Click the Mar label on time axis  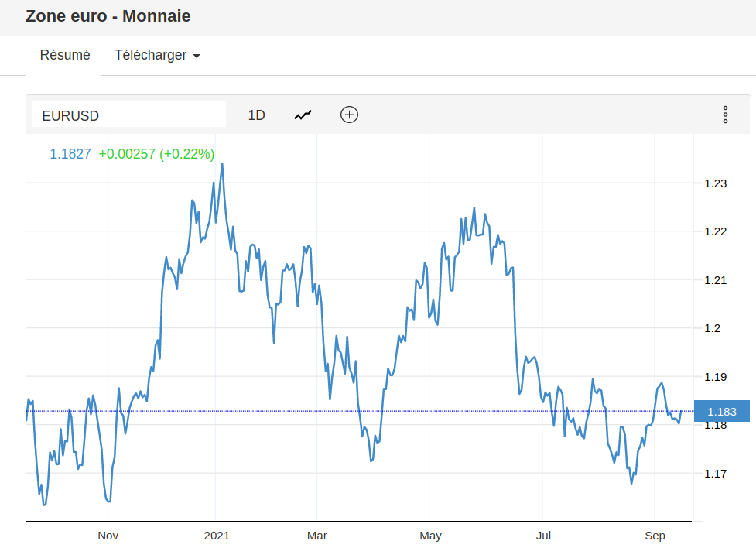317,536
